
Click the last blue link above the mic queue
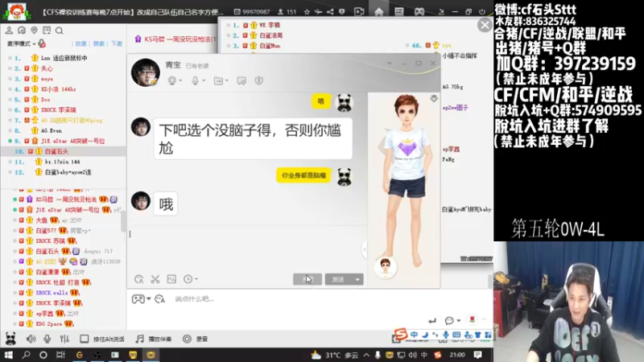point(117,43)
